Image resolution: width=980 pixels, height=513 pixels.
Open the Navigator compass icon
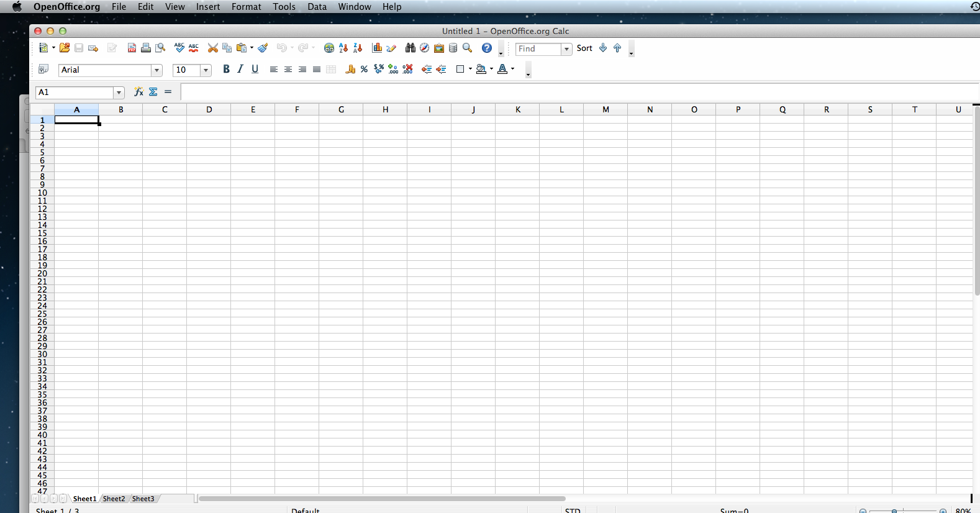(x=425, y=48)
